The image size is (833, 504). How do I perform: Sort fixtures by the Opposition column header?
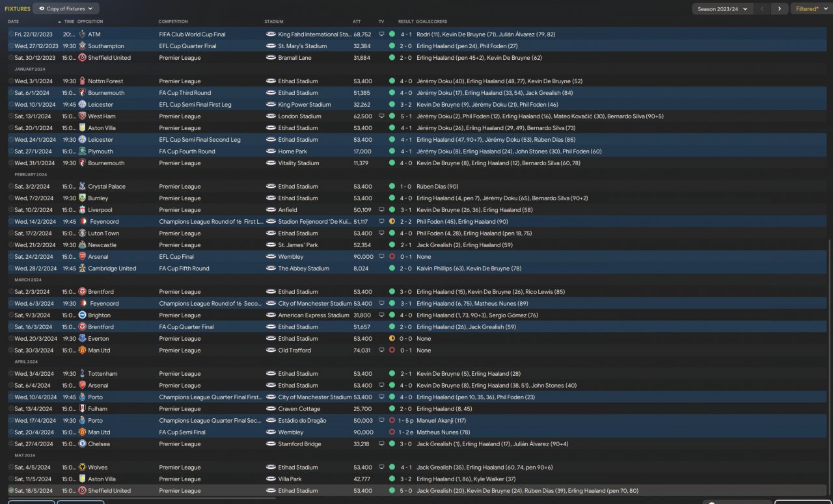(90, 21)
